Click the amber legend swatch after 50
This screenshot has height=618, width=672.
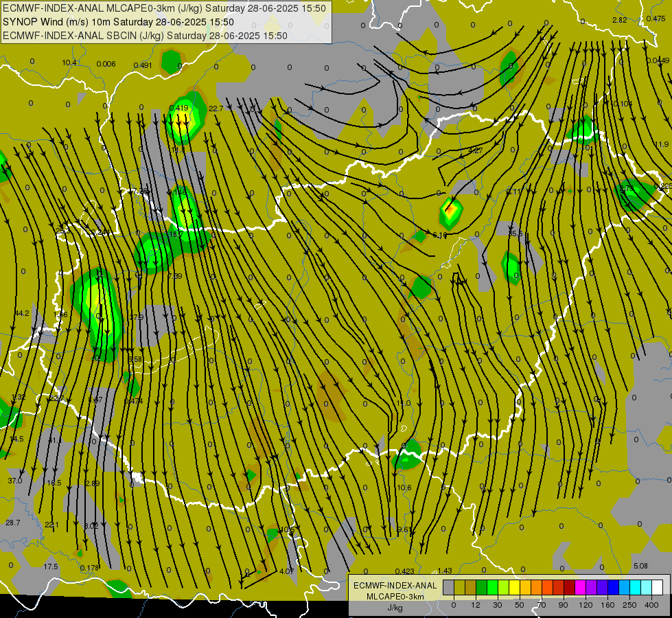(525, 587)
